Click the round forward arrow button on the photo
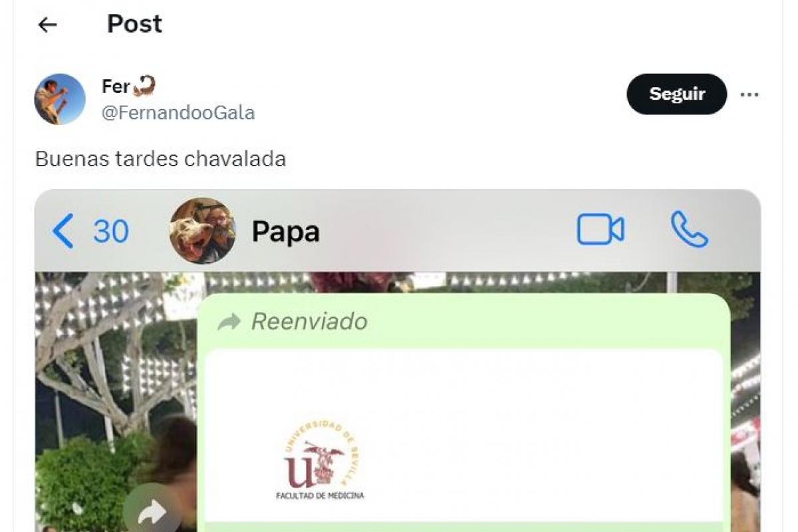Image resolution: width=798 pixels, height=532 pixels. tap(152, 511)
